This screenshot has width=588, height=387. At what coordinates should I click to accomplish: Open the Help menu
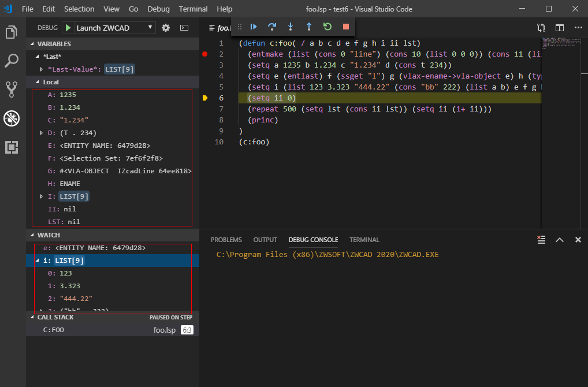click(224, 9)
